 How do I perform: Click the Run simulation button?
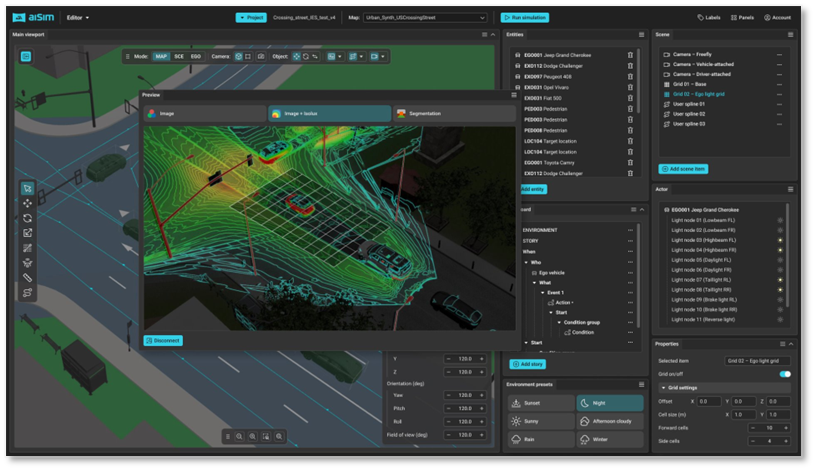tap(525, 18)
